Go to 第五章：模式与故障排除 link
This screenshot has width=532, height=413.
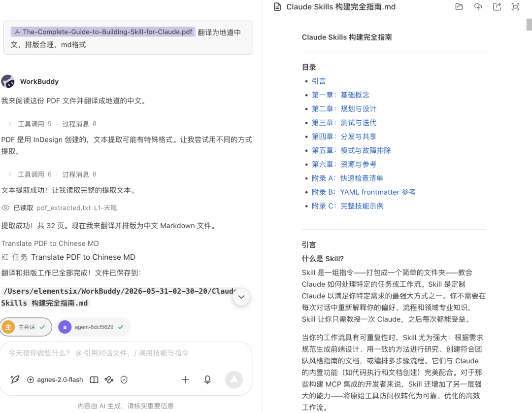coord(351,151)
